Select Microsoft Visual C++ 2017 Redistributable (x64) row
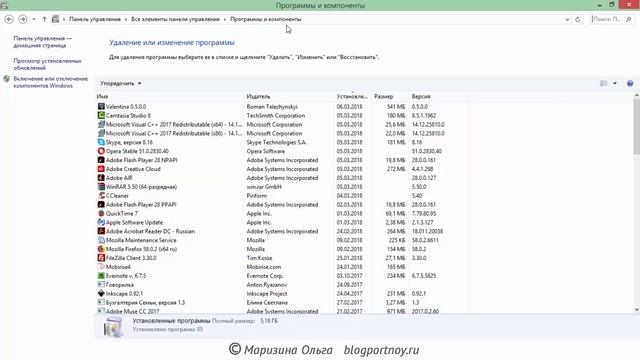The image size is (640, 360). click(x=282, y=124)
